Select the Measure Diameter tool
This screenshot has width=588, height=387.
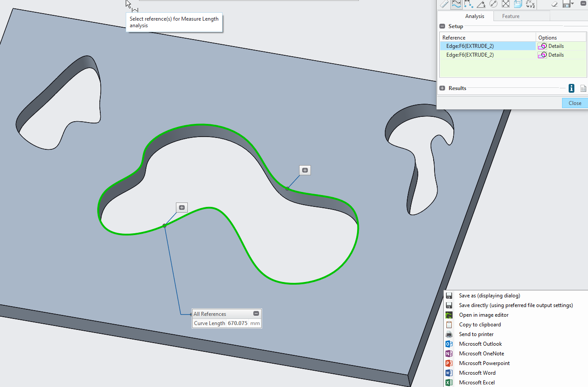[x=493, y=4]
